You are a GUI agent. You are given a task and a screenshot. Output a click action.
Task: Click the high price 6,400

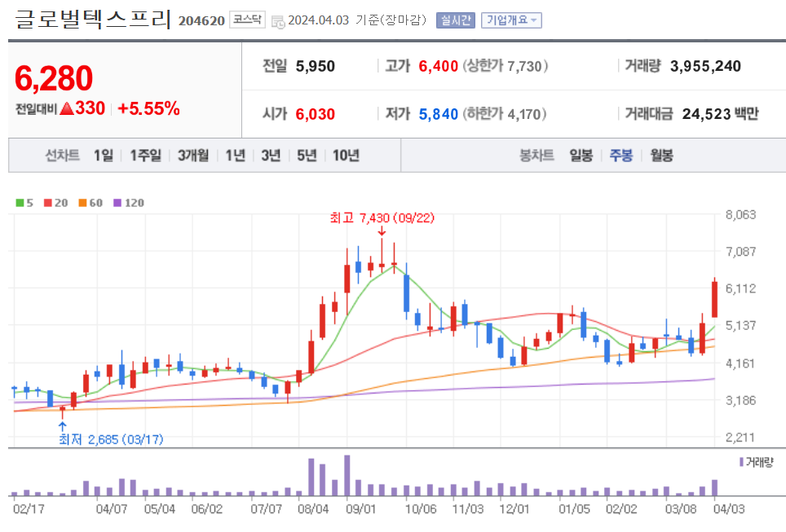coord(438,66)
